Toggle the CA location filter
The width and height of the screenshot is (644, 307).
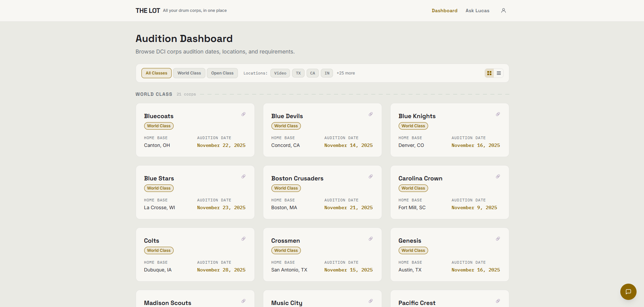tap(313, 73)
